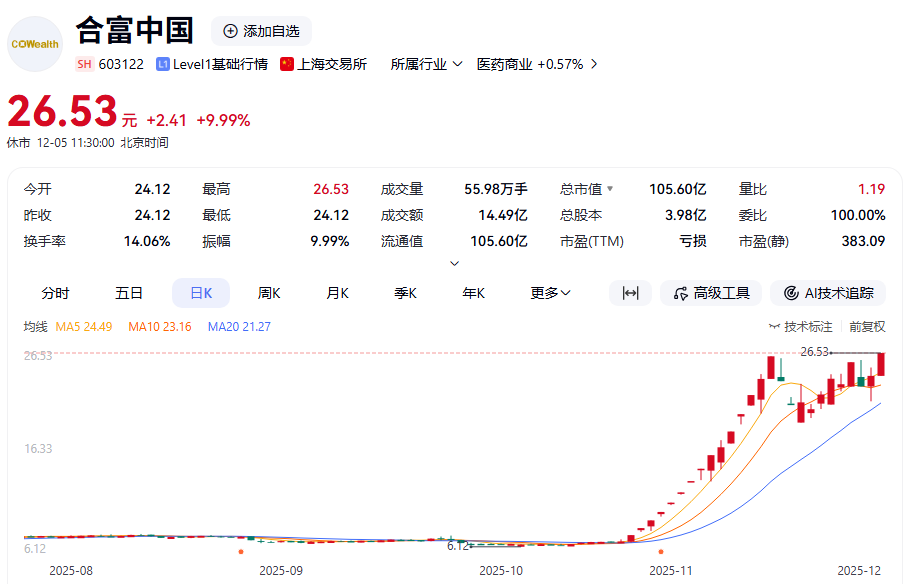Toggle 前复权 price adjustment mode

pos(867,326)
